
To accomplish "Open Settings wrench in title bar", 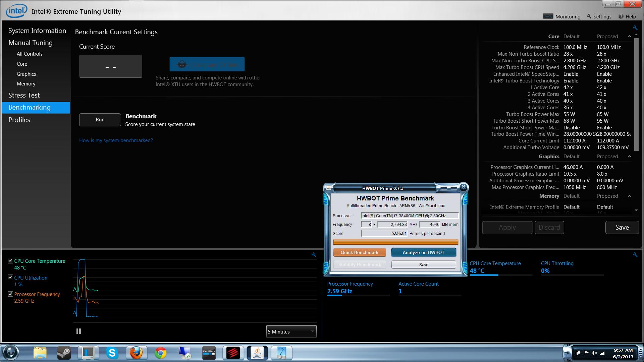I will pyautogui.click(x=589, y=16).
